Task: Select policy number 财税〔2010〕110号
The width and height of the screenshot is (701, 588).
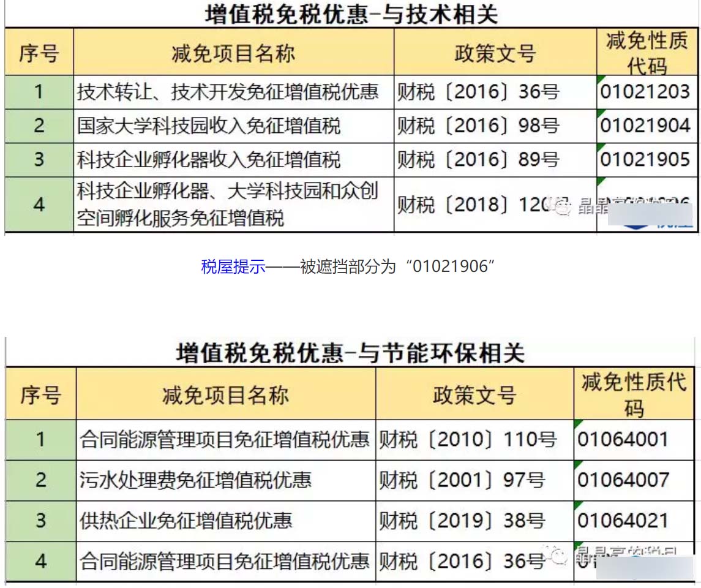Action: (x=468, y=439)
